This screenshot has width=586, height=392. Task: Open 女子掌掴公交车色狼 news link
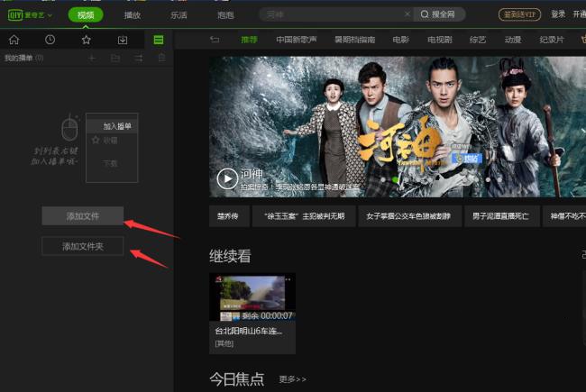point(408,216)
